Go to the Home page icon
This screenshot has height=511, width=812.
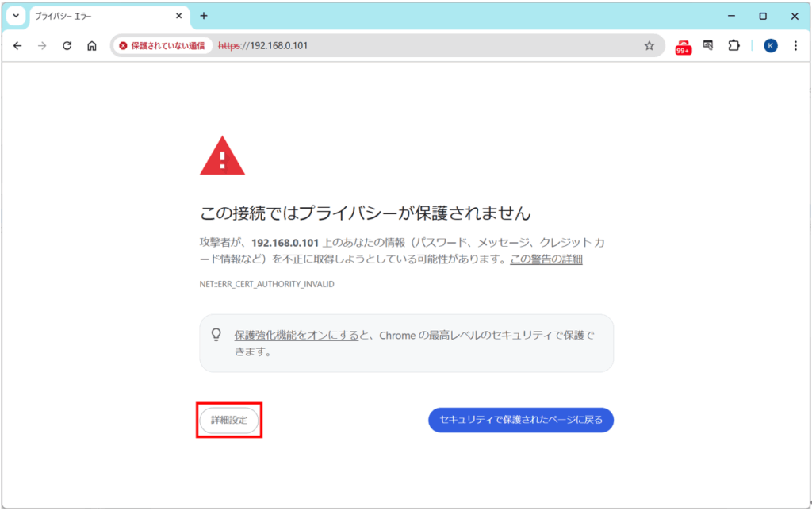(x=92, y=46)
